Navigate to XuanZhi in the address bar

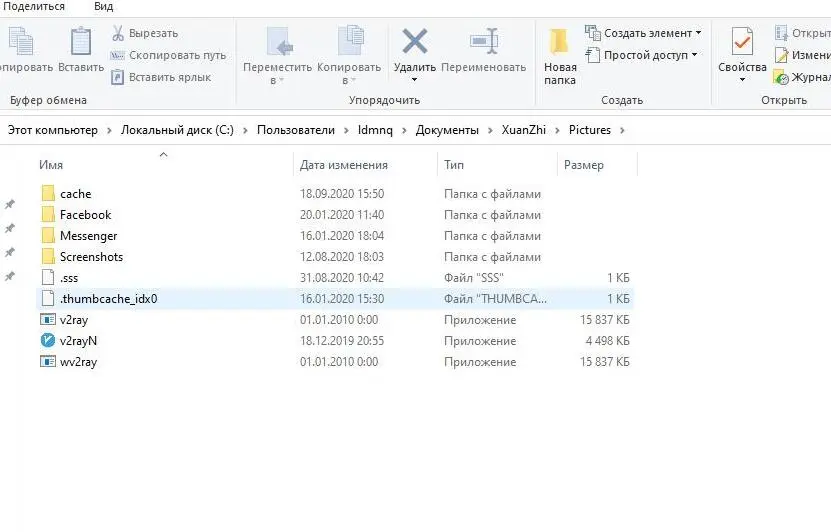tap(524, 130)
